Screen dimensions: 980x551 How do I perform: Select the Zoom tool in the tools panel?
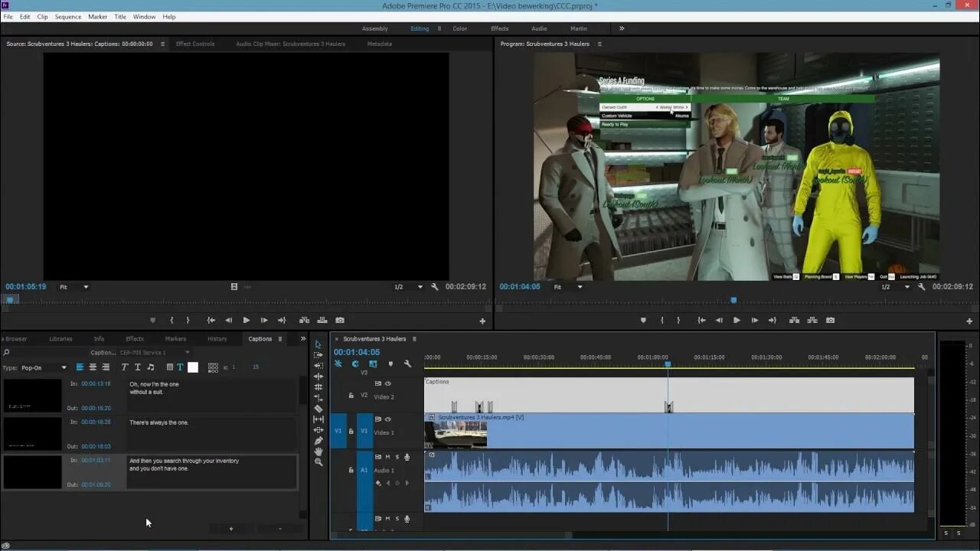(x=318, y=462)
